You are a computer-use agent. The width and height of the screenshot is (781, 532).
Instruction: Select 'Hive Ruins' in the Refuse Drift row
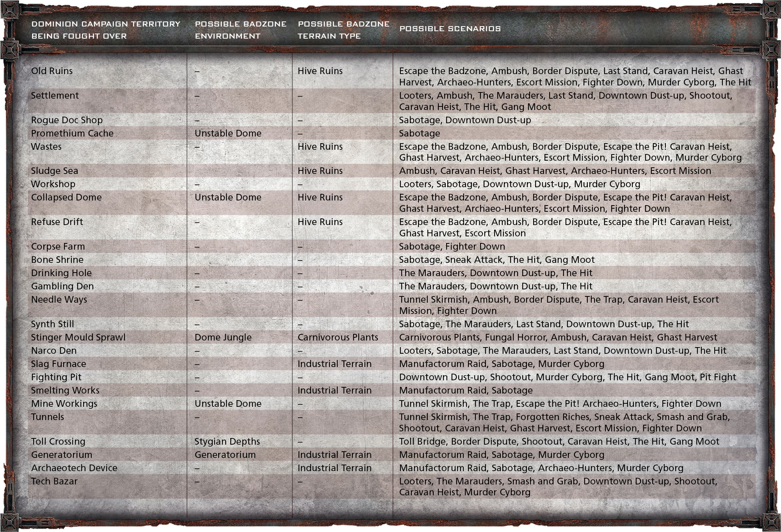tap(320, 222)
